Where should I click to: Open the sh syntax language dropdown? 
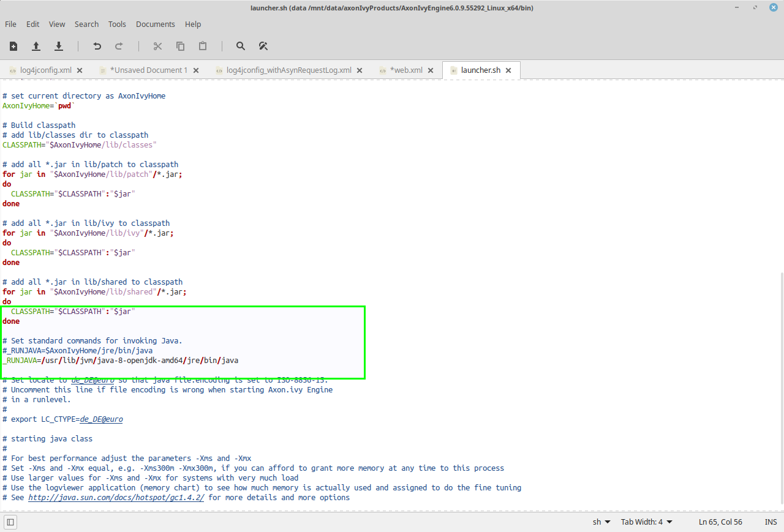point(601,522)
